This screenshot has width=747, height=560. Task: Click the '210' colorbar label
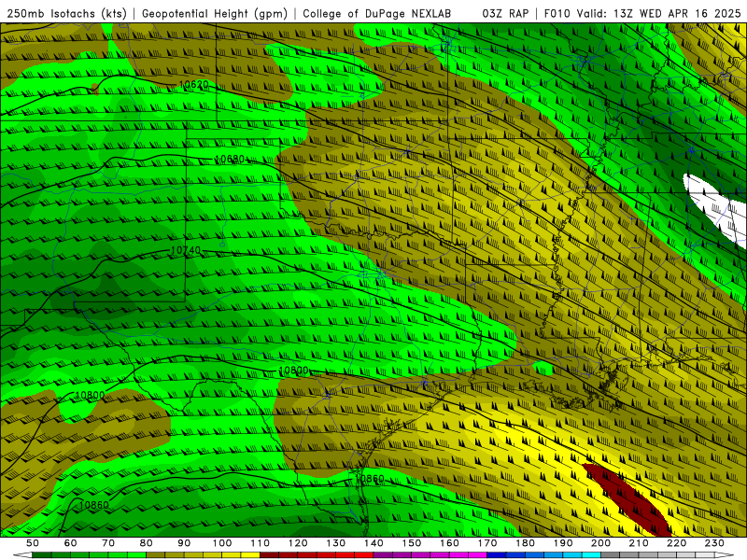click(639, 543)
